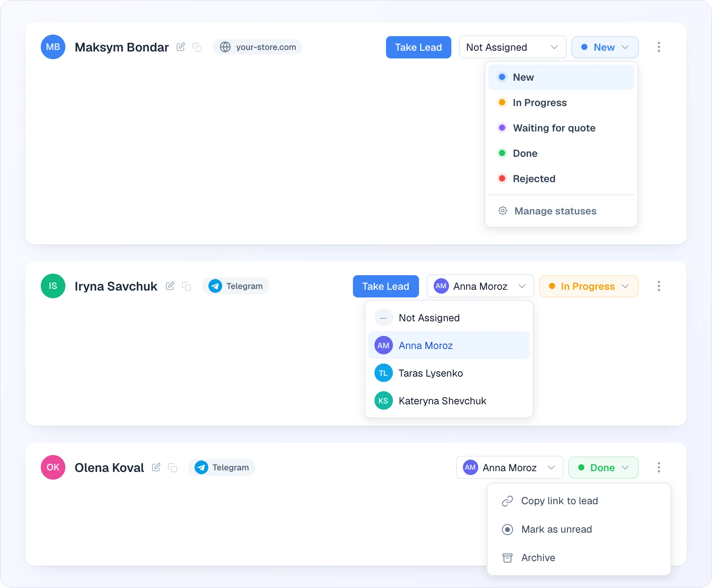Click the IS avatar of Iryna Savchuk

(x=53, y=286)
